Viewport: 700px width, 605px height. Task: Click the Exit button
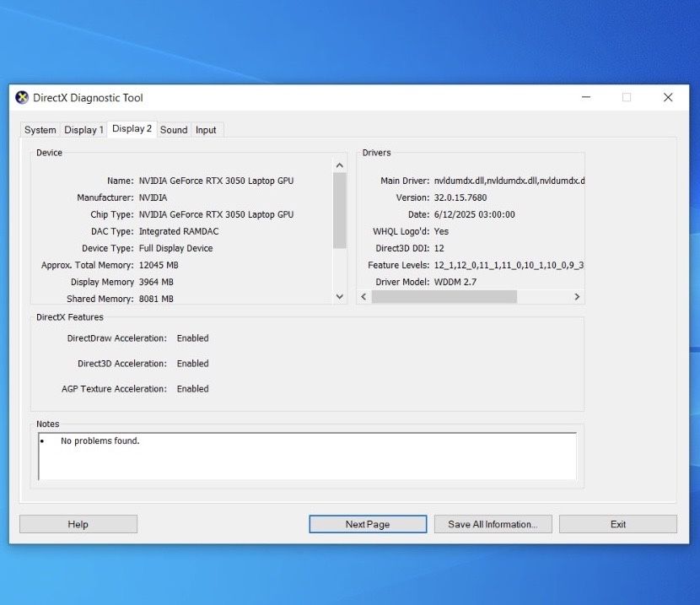[x=618, y=524]
